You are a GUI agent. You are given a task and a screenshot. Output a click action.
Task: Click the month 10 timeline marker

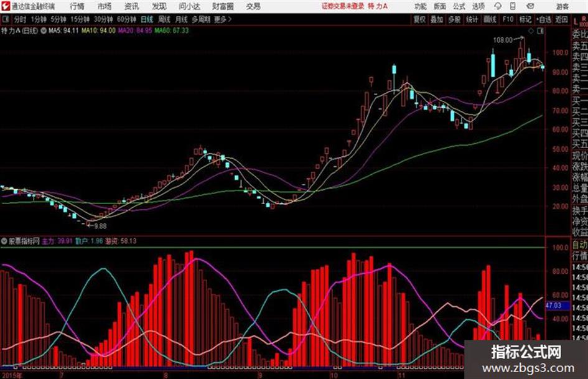tap(334, 375)
